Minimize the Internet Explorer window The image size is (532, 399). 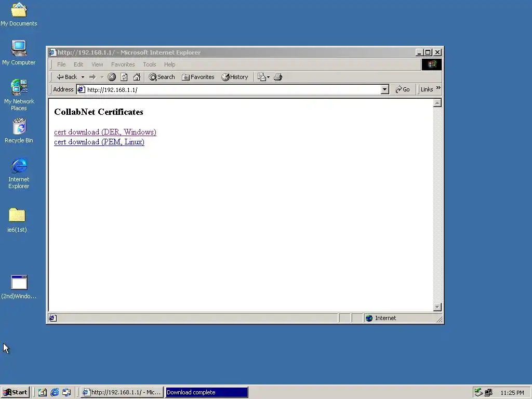[419, 52]
